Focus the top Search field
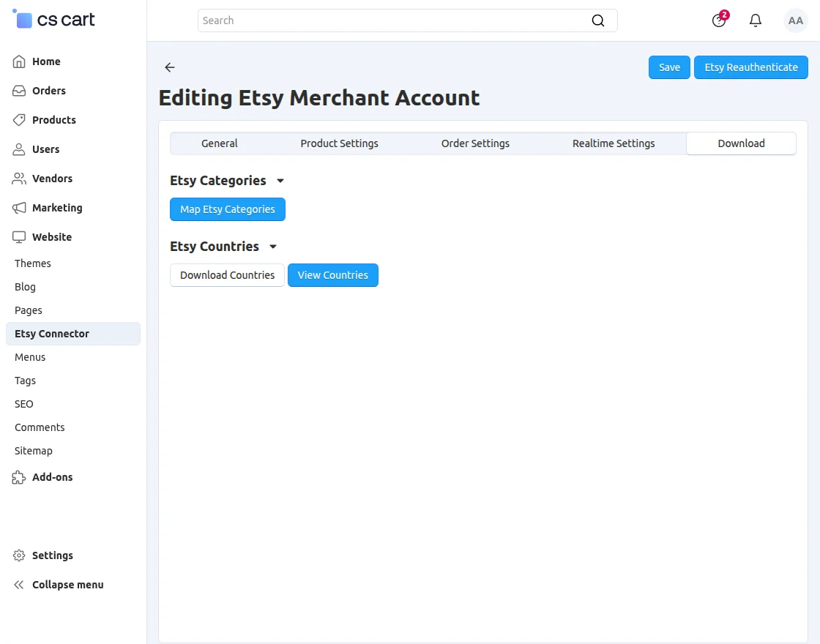Screen dimensions: 820x644 (407, 20)
